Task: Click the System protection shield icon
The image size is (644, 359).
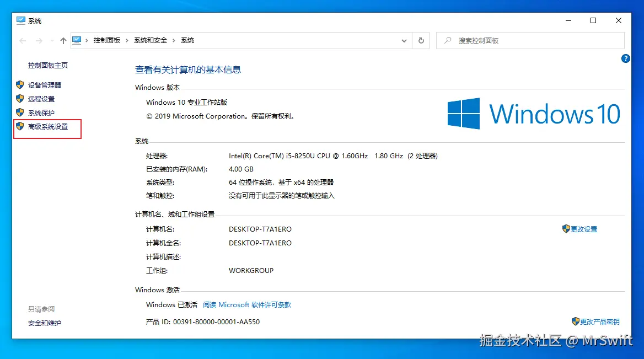Action: point(20,112)
